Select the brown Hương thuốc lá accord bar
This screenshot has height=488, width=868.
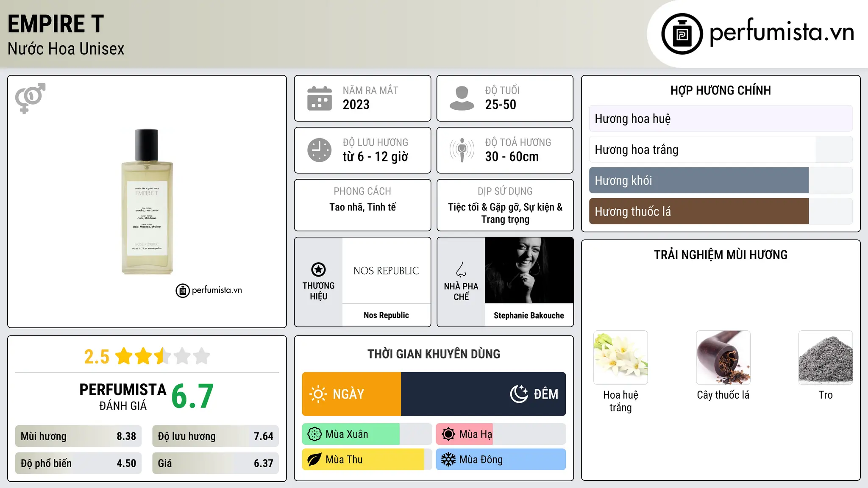point(721,211)
